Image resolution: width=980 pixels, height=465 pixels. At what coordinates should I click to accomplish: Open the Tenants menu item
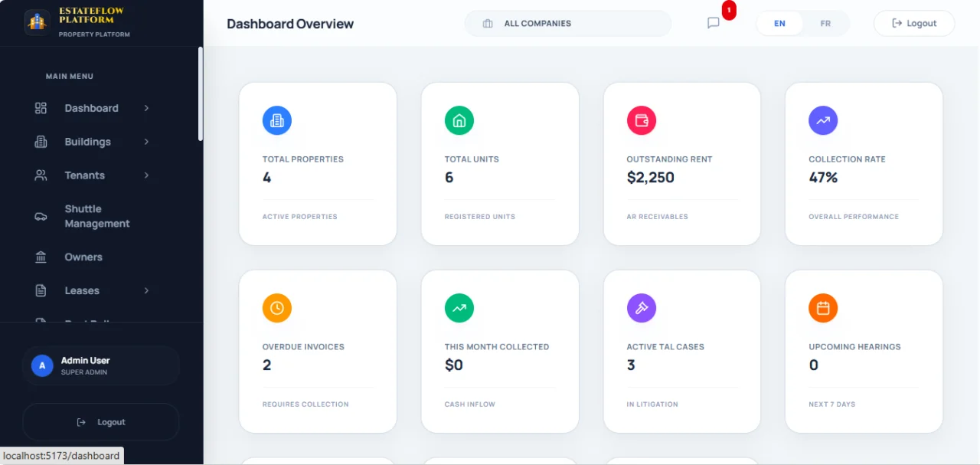(92, 175)
